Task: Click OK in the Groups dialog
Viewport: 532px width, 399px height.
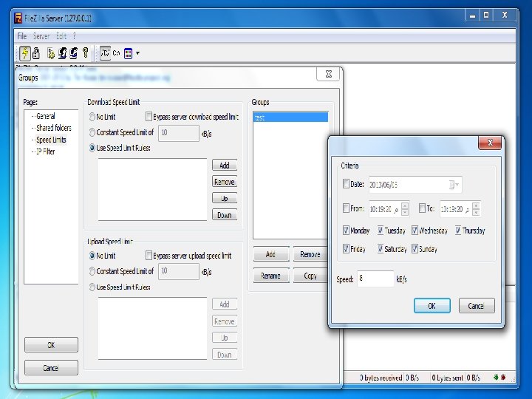Action: [51, 345]
